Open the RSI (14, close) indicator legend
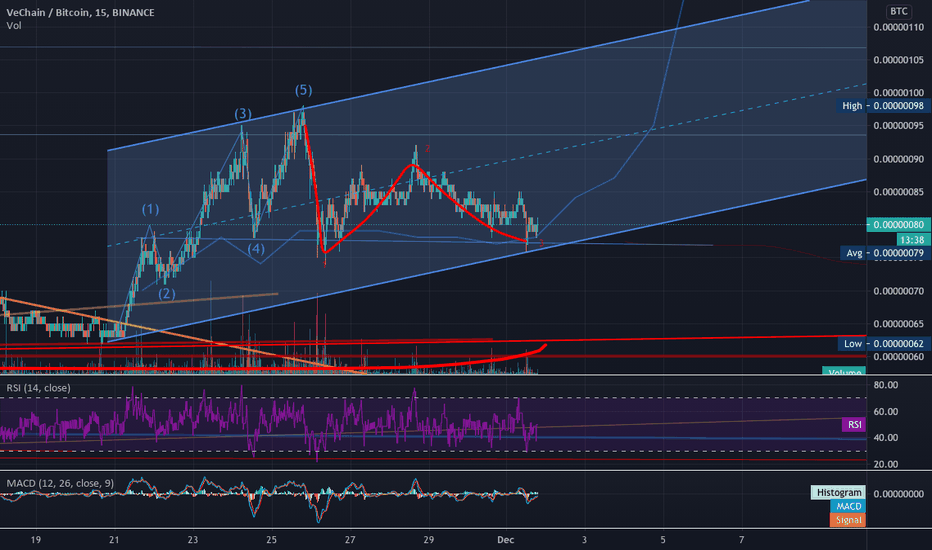Viewport: 932px width, 550px height. coord(39,388)
